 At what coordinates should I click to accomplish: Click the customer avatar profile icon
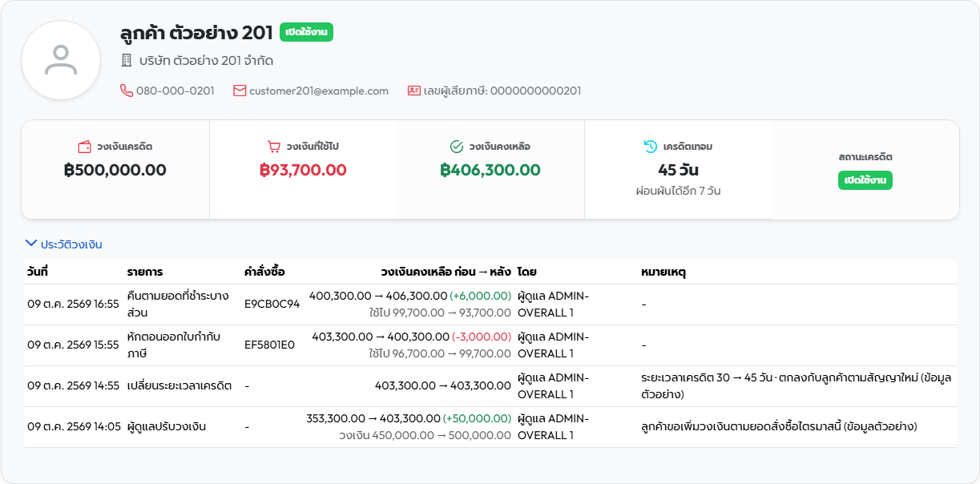pyautogui.click(x=61, y=60)
